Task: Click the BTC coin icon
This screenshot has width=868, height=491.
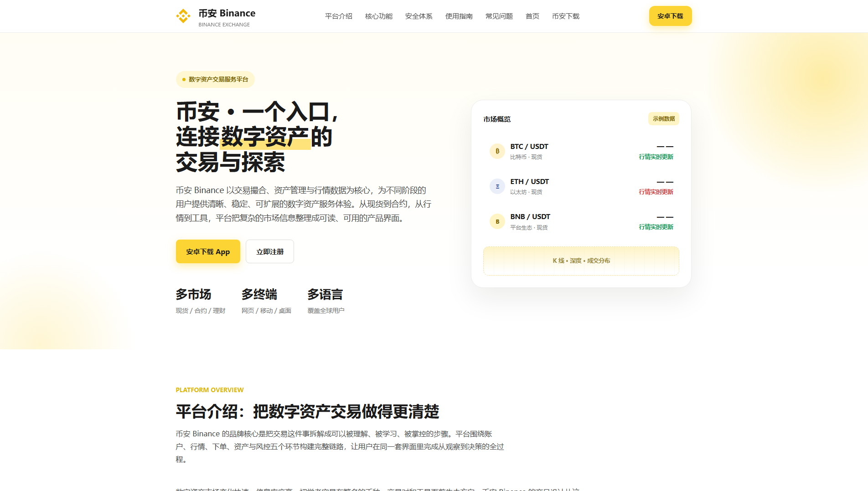Action: [497, 151]
